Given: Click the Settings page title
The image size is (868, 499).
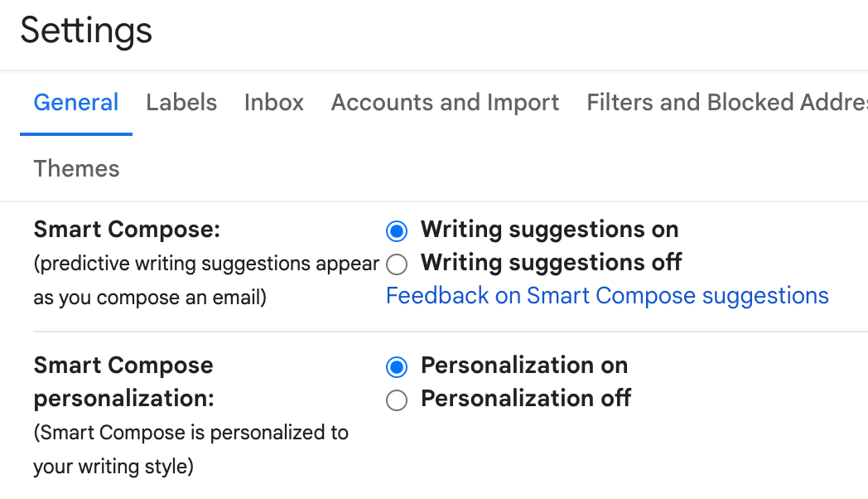Looking at the screenshot, I should tap(86, 31).
